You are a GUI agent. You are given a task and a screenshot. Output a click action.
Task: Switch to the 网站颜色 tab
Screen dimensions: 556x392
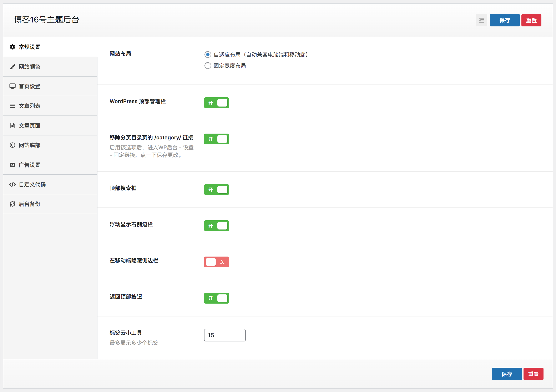tap(50, 67)
